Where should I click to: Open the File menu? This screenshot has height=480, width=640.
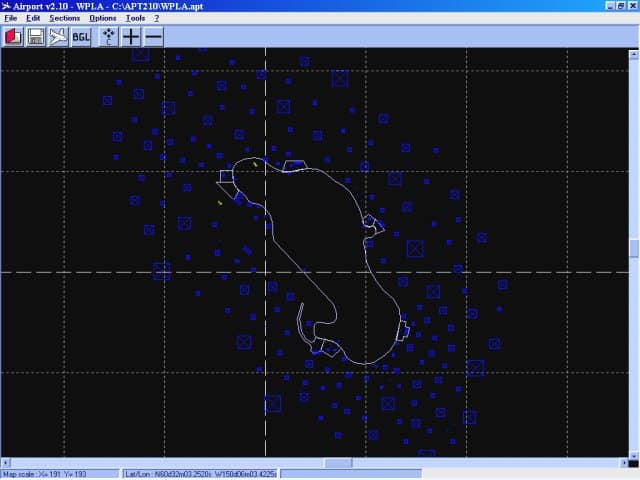pos(11,18)
